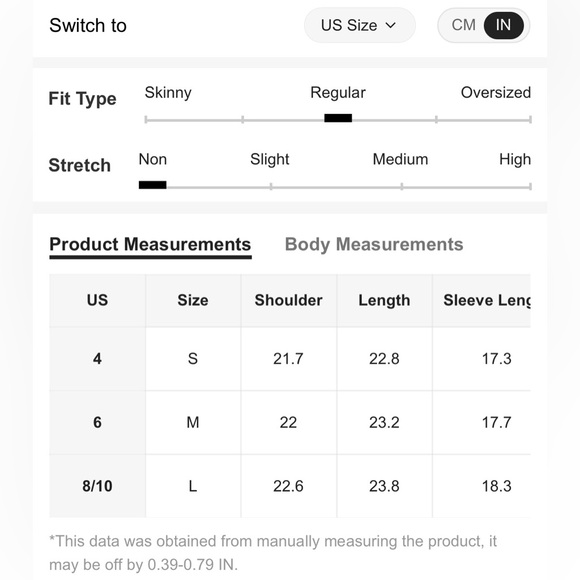The width and height of the screenshot is (580, 580).
Task: Click the size L cell
Action: click(193, 486)
